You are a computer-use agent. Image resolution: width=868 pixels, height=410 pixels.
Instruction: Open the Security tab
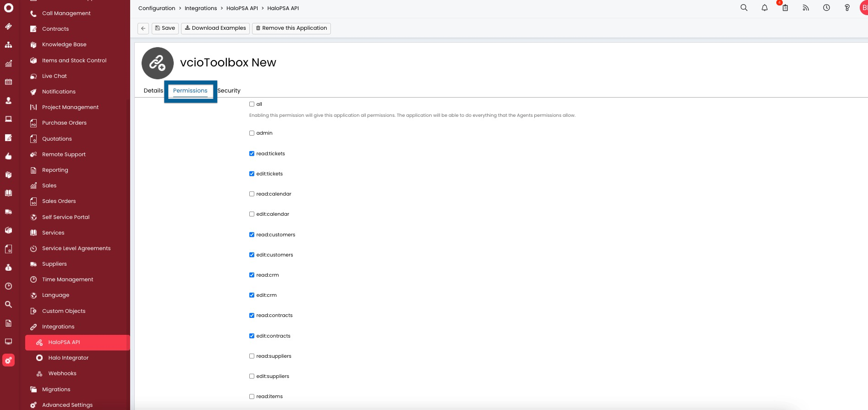[x=229, y=91]
